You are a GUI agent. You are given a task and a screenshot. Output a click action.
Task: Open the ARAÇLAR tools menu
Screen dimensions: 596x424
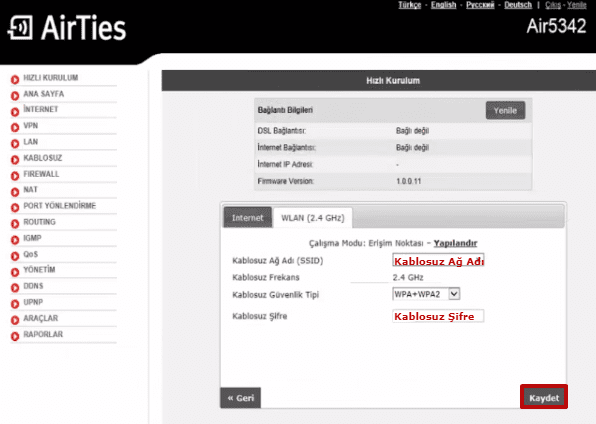tap(41, 318)
